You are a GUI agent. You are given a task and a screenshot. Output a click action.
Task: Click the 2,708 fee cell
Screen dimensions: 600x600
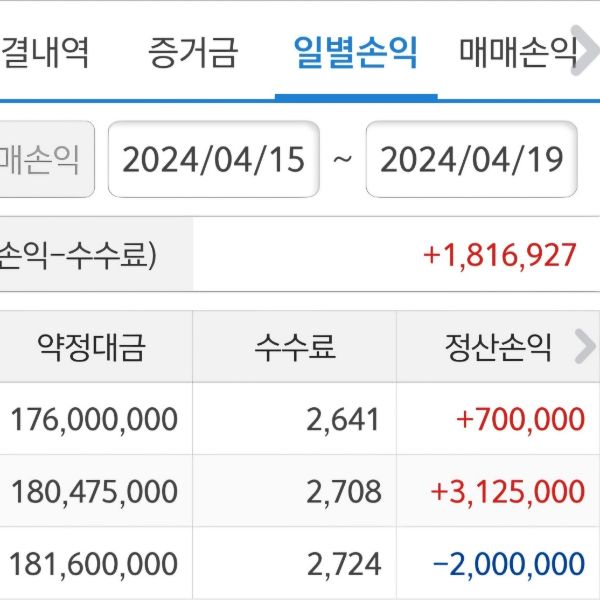pos(345,491)
